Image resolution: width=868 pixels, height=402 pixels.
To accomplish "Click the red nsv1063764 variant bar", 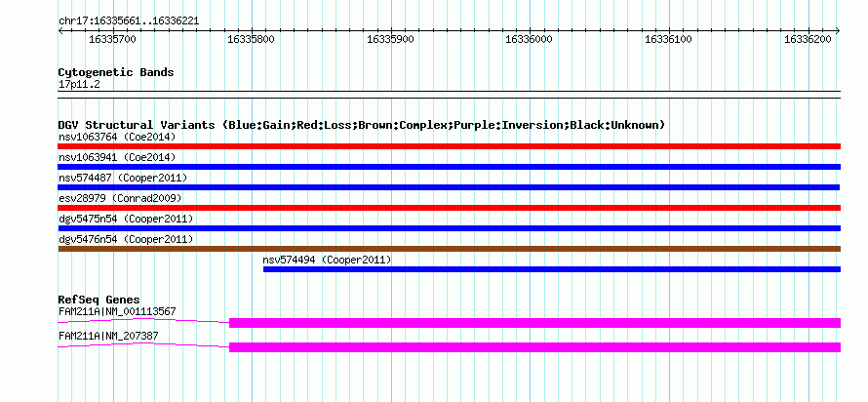I will pos(449,146).
